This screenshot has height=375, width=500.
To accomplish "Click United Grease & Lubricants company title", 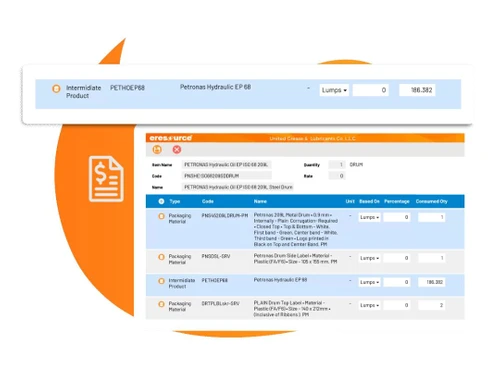I will point(312,138).
